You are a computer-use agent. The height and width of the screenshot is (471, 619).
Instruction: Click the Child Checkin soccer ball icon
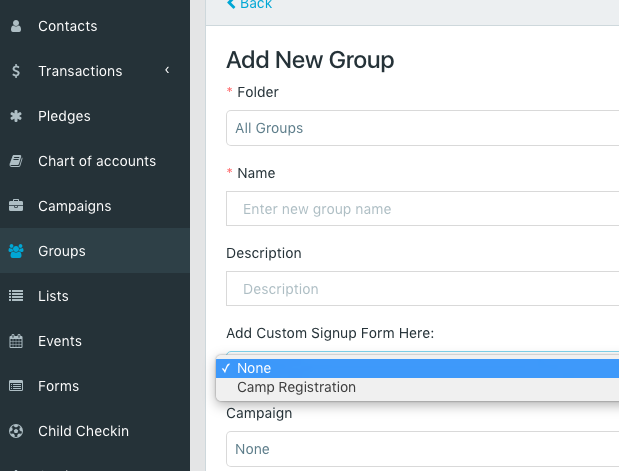click(x=16, y=431)
